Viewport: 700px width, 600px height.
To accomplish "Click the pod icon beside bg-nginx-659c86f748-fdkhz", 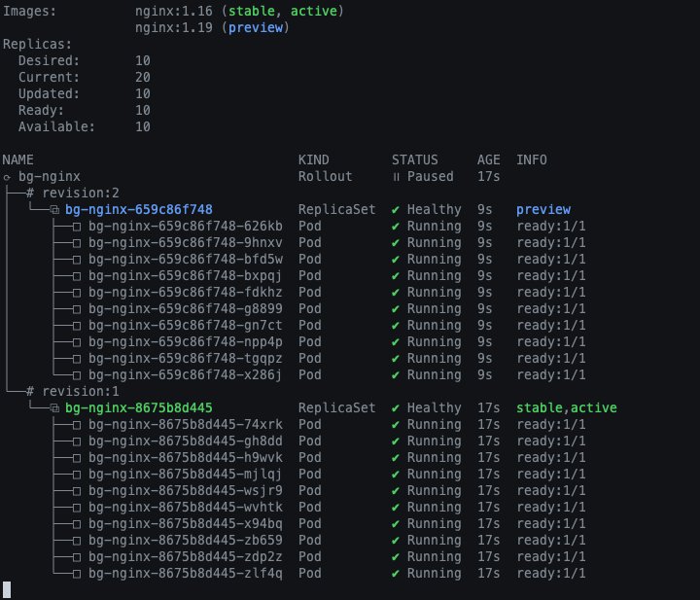I will pyautogui.click(x=77, y=293).
